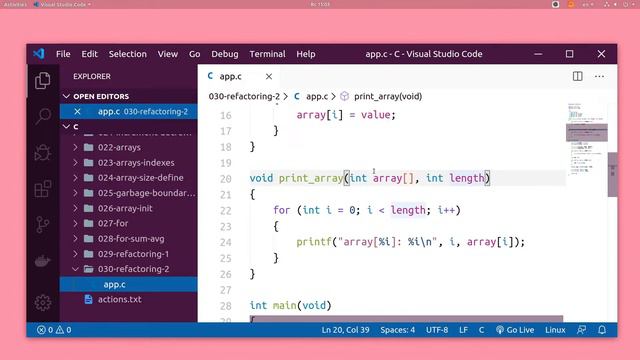
Task: Open the Debug view in activity bar
Action: [42, 153]
